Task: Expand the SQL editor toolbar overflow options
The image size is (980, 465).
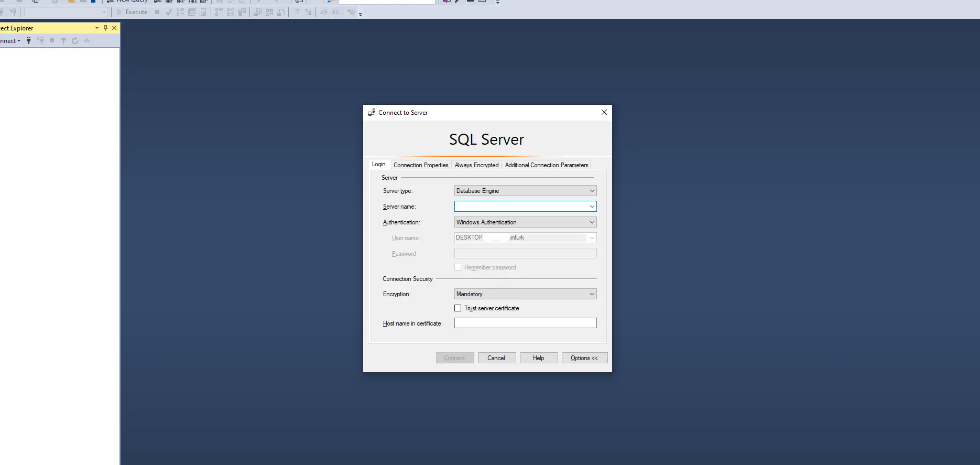Action: coord(361,14)
